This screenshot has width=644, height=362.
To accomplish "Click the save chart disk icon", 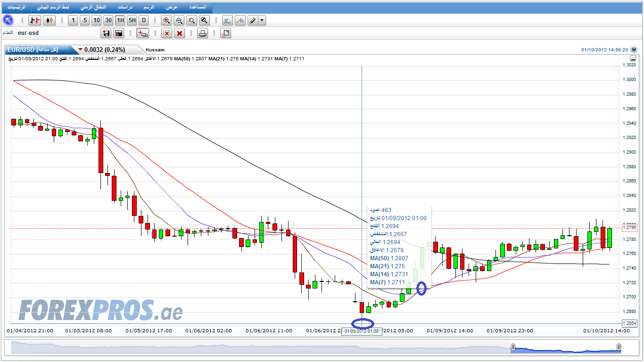I will (x=106, y=33).
